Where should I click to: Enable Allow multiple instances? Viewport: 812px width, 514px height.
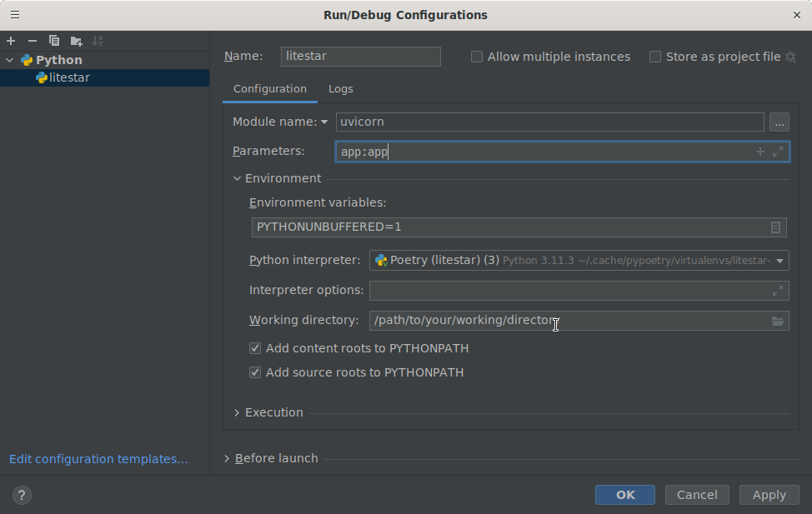(x=477, y=56)
